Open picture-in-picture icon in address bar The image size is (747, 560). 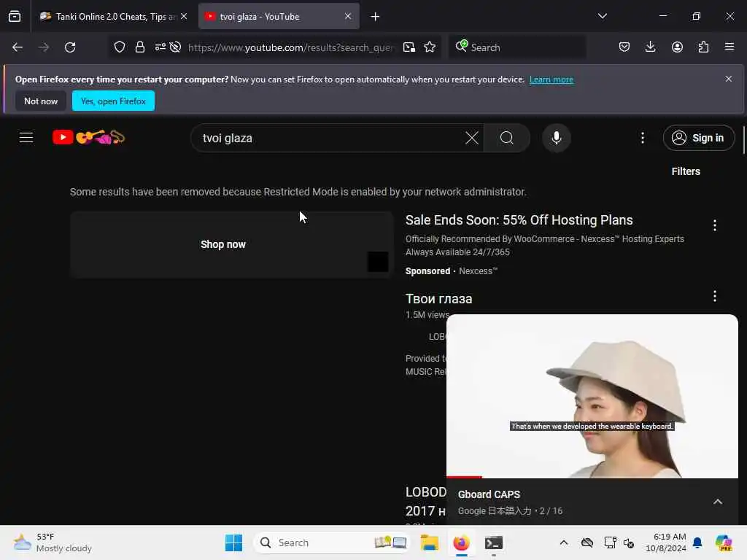(x=409, y=47)
